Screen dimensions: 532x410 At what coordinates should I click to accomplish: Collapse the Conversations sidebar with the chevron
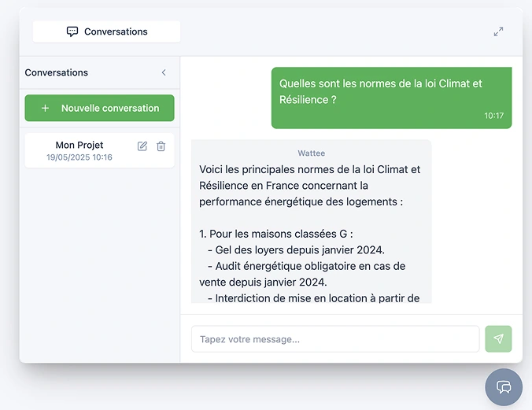[x=164, y=72]
